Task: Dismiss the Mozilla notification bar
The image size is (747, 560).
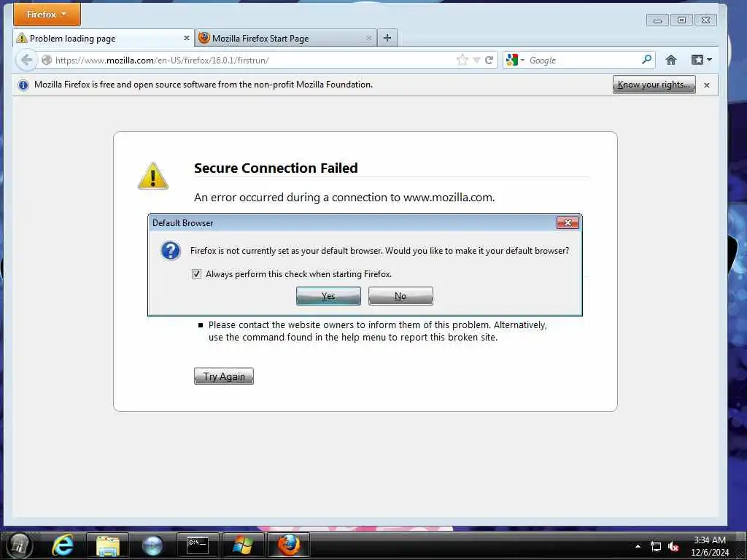Action: (706, 85)
